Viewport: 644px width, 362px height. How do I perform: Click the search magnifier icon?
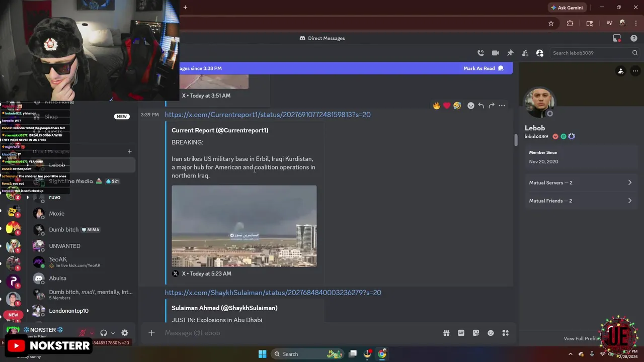635,53
